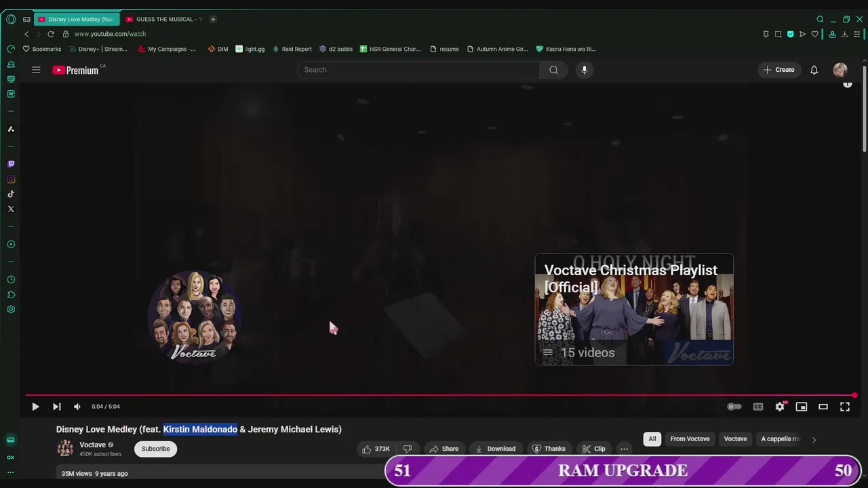This screenshot has width=868, height=488.
Task: Open Voctave channel name link
Action: 93,445
